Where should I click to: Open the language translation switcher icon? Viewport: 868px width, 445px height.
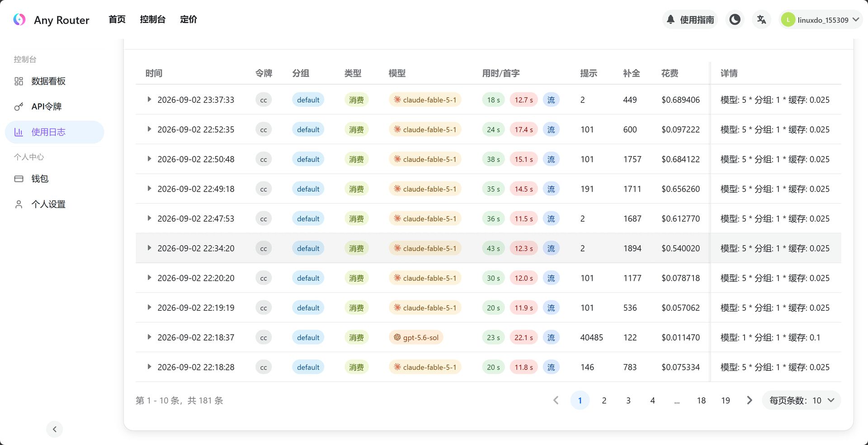(x=762, y=19)
